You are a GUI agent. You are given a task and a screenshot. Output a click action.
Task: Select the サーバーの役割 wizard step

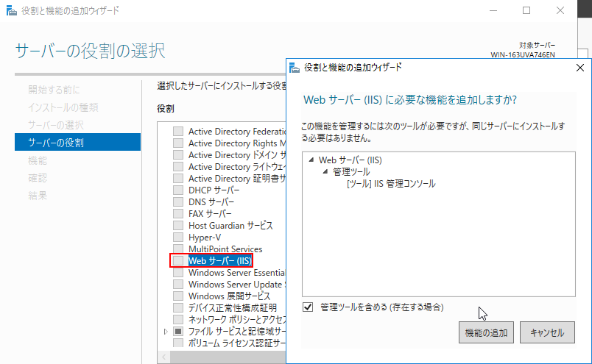[55, 142]
